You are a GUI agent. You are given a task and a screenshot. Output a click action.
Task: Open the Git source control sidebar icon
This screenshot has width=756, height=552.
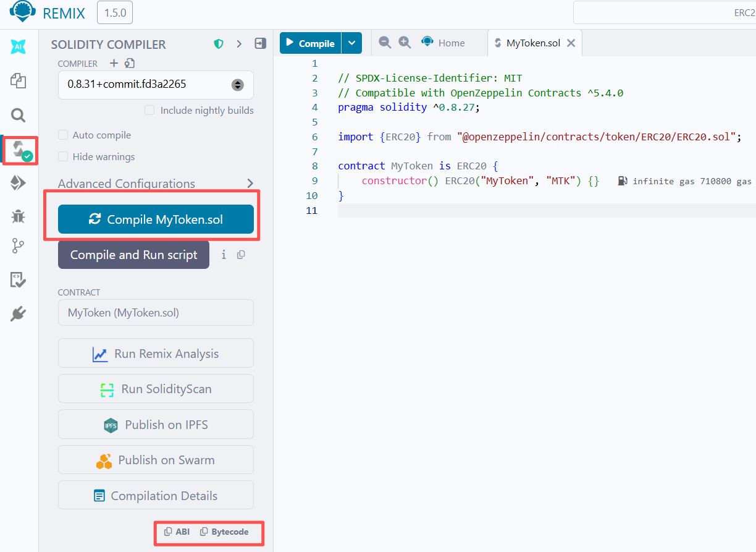click(x=19, y=247)
